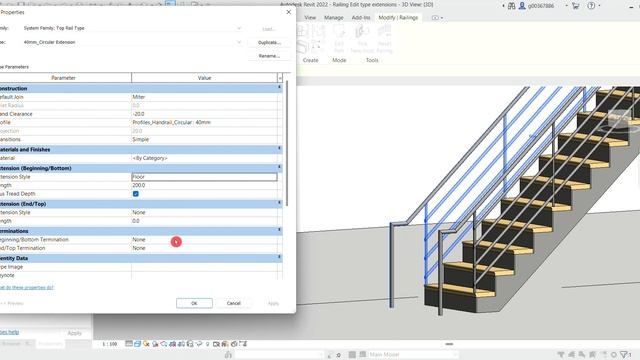Collapse the Construction parameter group
Image resolution: width=640 pixels, height=360 pixels.
pyautogui.click(x=280, y=87)
